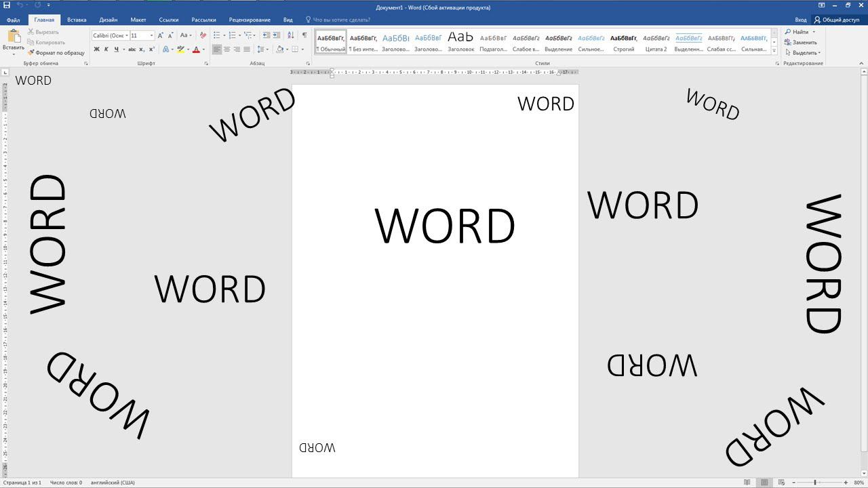Viewport: 868px width, 488px height.
Task: Switch to Web Layout view in status bar
Action: (x=781, y=483)
